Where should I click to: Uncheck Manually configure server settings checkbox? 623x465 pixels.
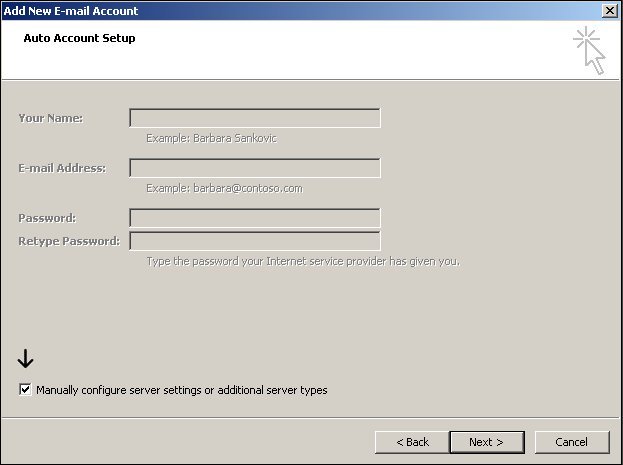25,389
